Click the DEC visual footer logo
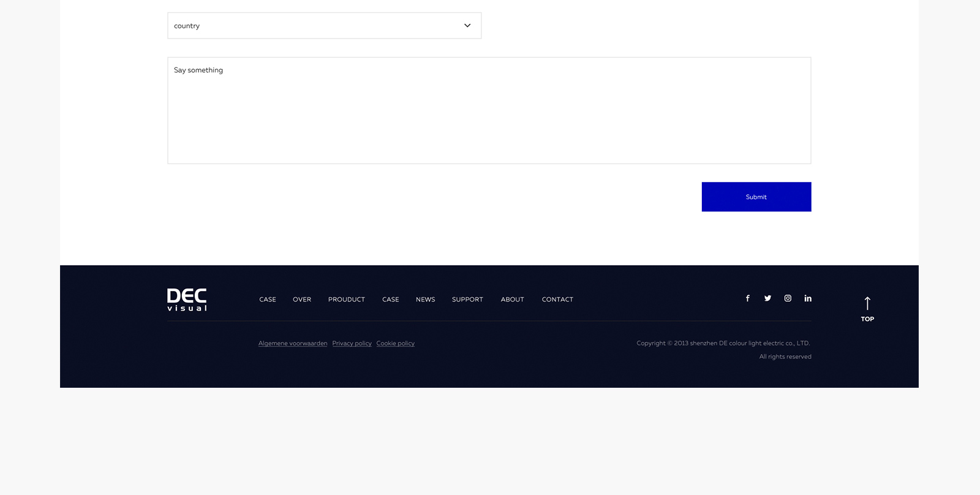The image size is (980, 495). pyautogui.click(x=187, y=300)
